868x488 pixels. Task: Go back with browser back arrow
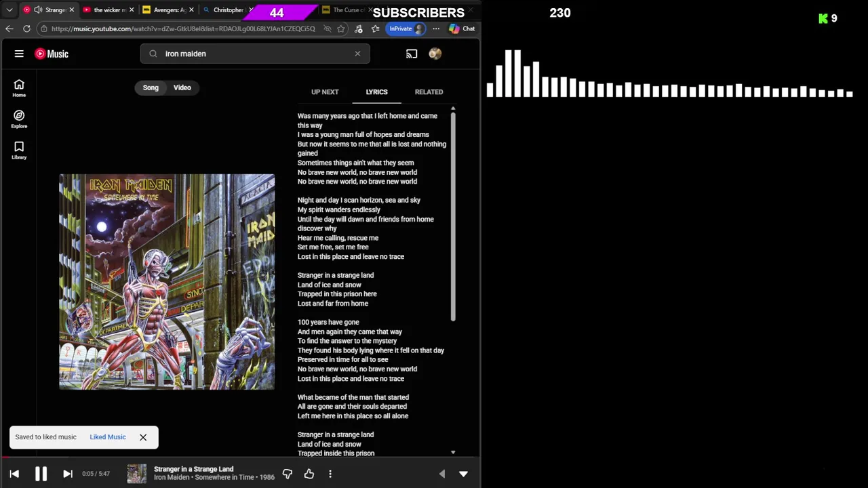pos(9,28)
